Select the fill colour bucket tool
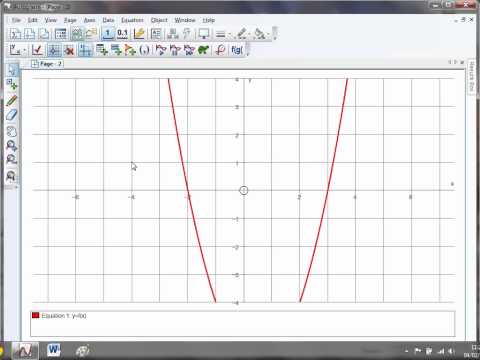This screenshot has width=480, height=360. [260, 34]
